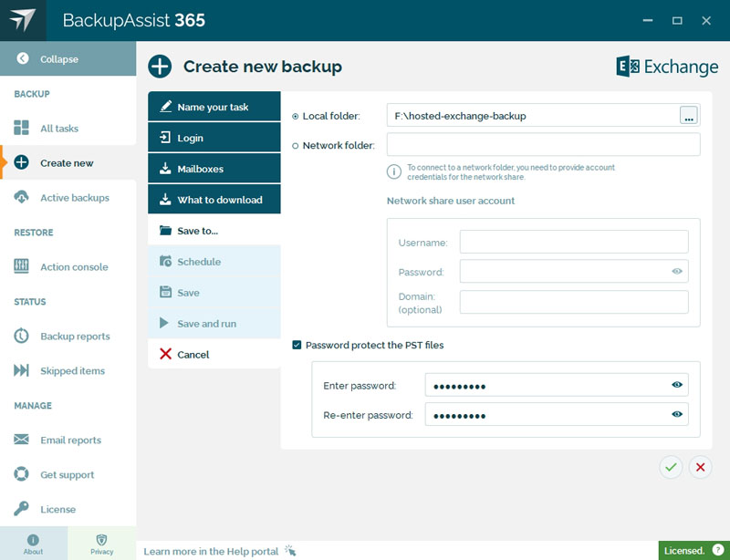Viewport: 730px width, 560px height.
Task: Click the Email reports envelope icon
Action: [x=21, y=440]
